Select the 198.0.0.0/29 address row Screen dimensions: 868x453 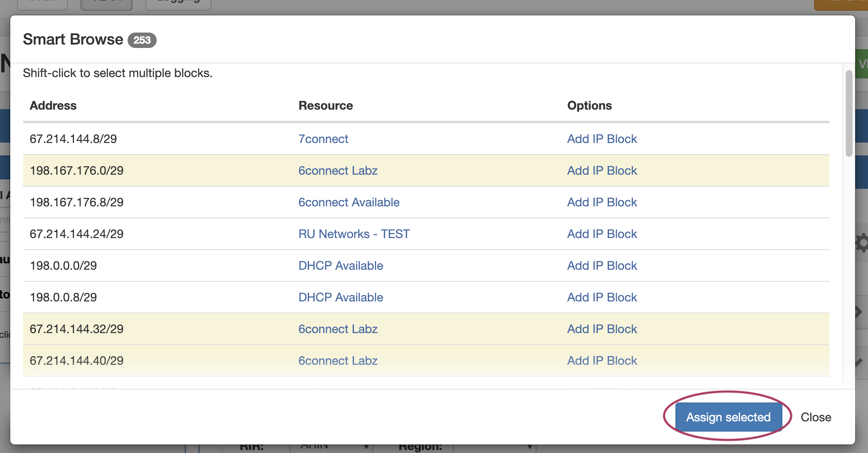(63, 265)
